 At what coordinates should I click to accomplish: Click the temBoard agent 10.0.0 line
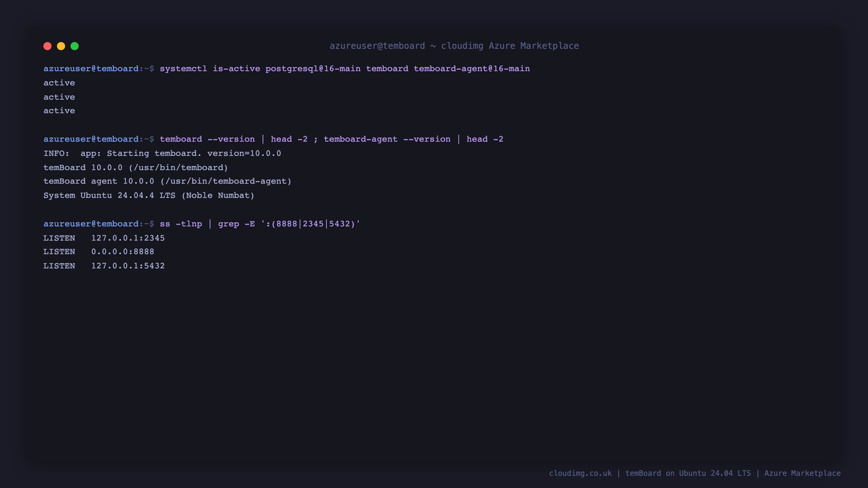click(x=167, y=181)
